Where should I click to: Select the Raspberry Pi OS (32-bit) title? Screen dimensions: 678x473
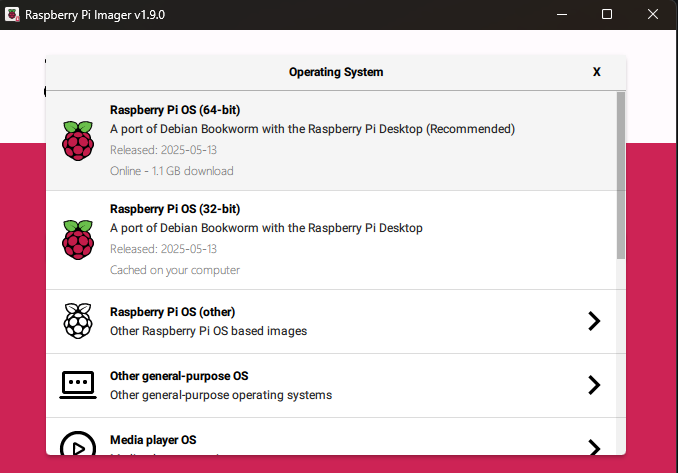(175, 209)
